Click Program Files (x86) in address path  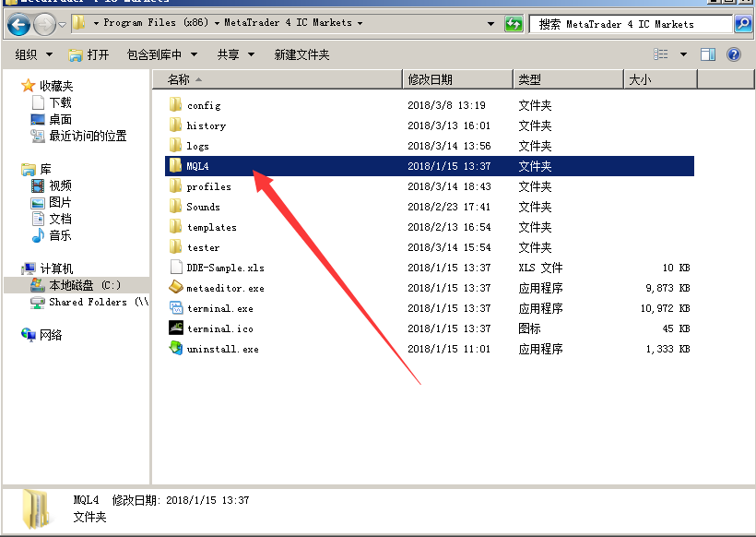point(156,23)
